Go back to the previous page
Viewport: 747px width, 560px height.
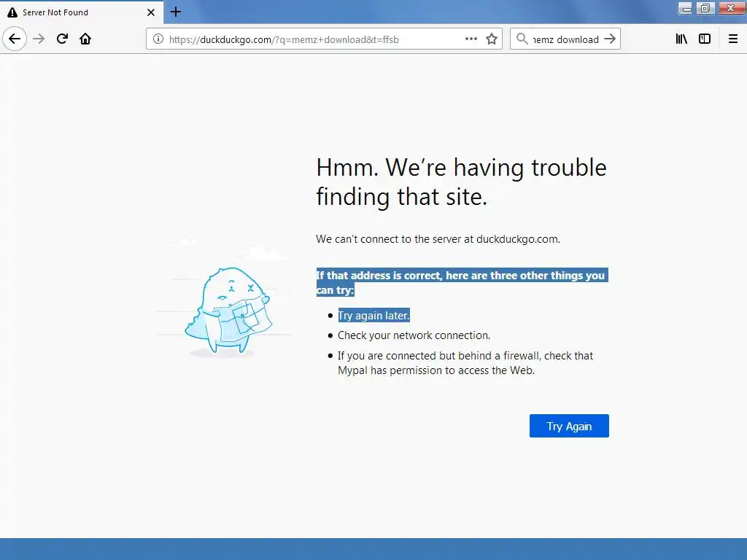(15, 39)
